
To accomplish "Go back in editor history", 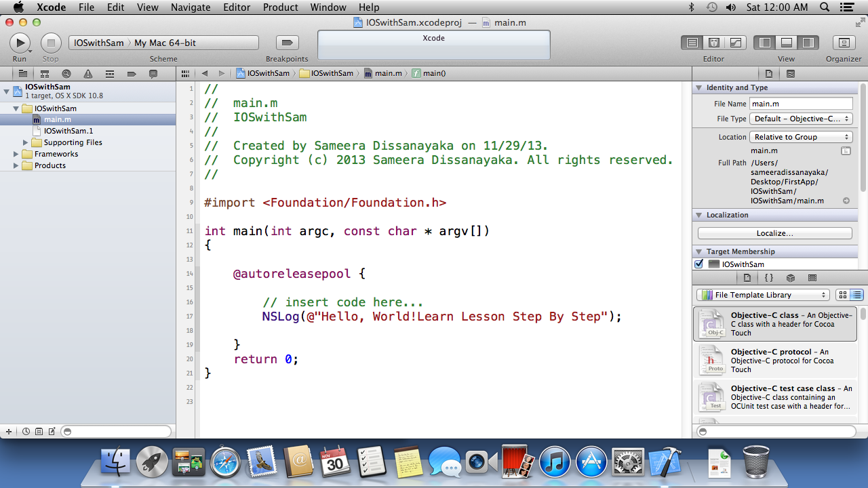I will [x=204, y=73].
